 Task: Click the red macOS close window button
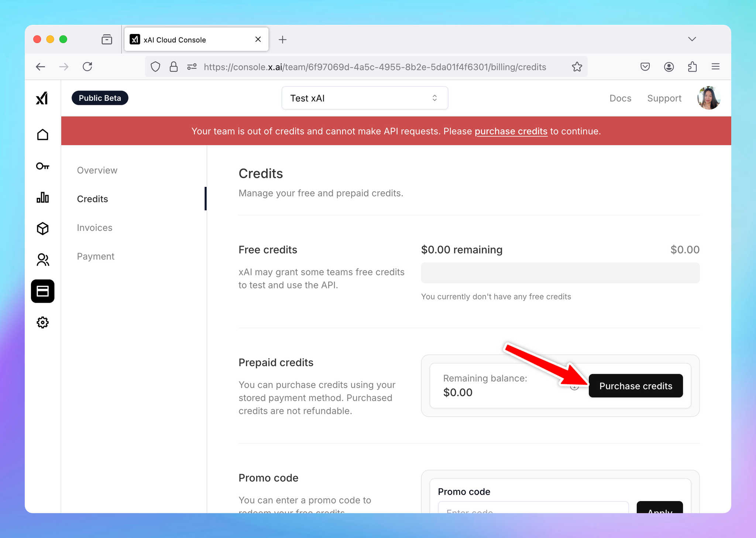[x=37, y=39]
